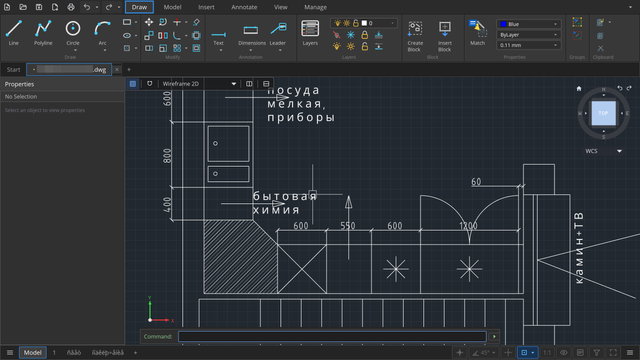The height and width of the screenshot is (360, 640).
Task: Turn all layers on with bulb icon
Action: pos(337,47)
